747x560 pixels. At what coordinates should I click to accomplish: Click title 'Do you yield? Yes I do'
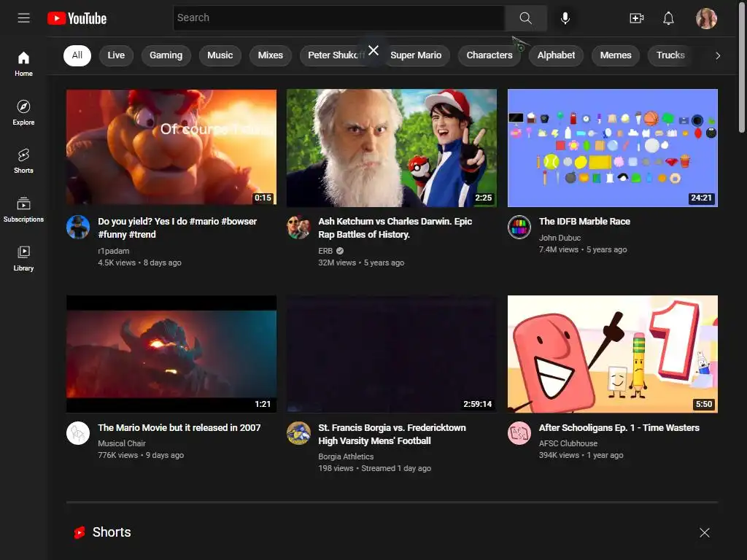(x=177, y=227)
